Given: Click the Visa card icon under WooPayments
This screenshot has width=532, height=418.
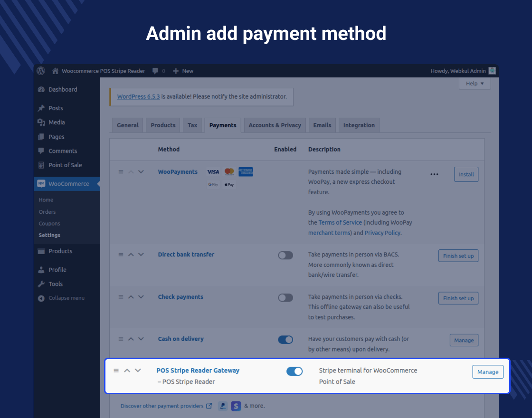Looking at the screenshot, I should point(213,171).
